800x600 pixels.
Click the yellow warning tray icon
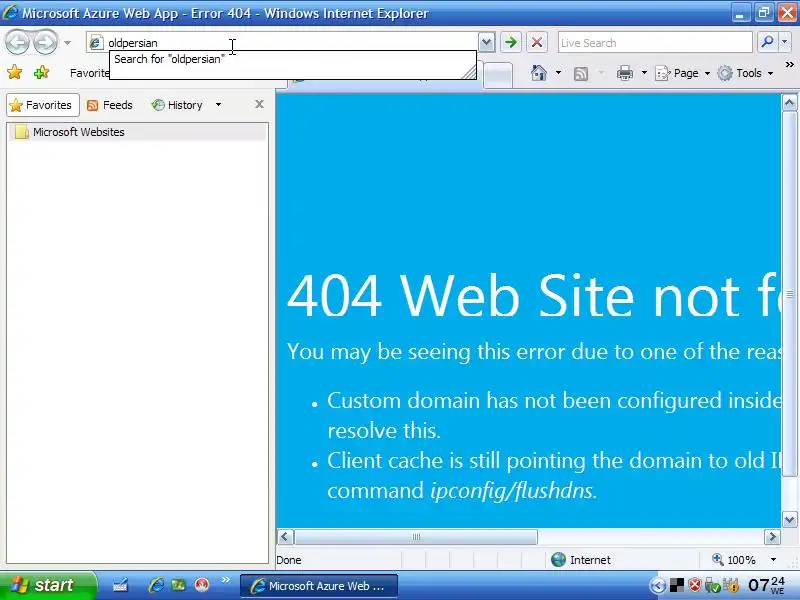click(731, 585)
